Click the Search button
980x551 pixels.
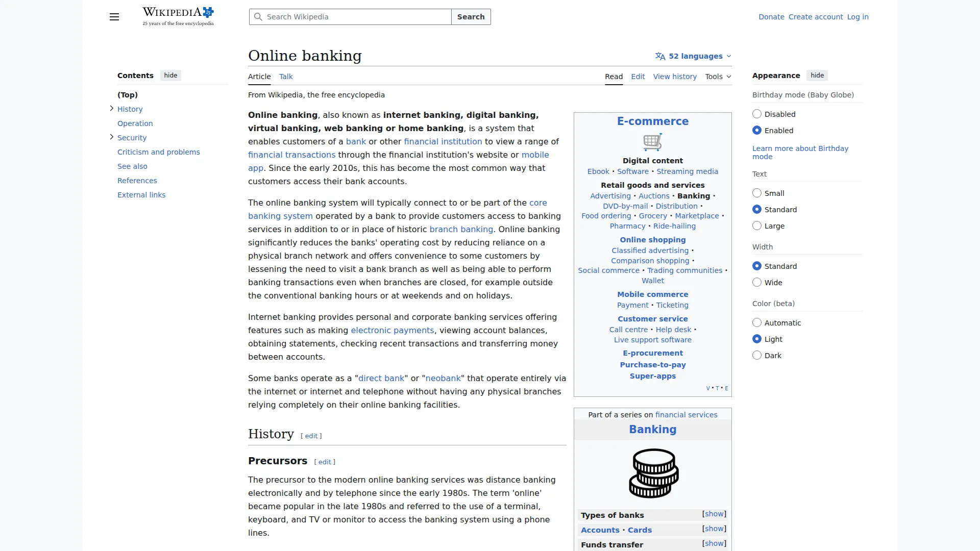tap(471, 17)
